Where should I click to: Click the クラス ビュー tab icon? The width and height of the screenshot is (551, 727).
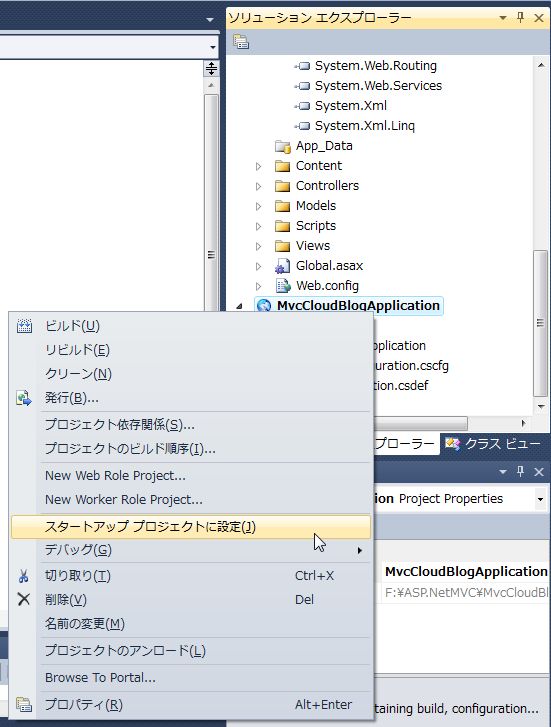pos(453,444)
